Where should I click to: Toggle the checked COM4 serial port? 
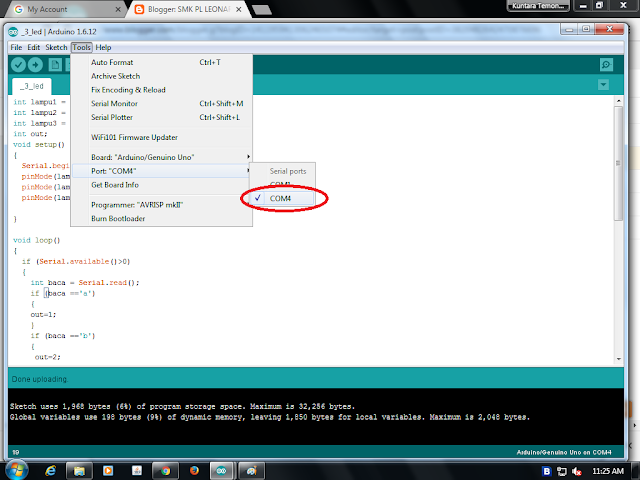tap(282, 198)
